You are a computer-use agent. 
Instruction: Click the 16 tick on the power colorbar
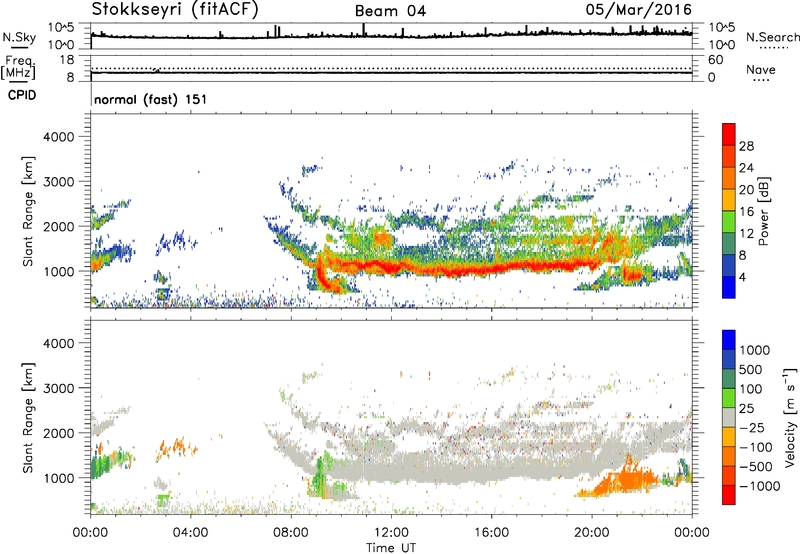pyautogui.click(x=746, y=212)
